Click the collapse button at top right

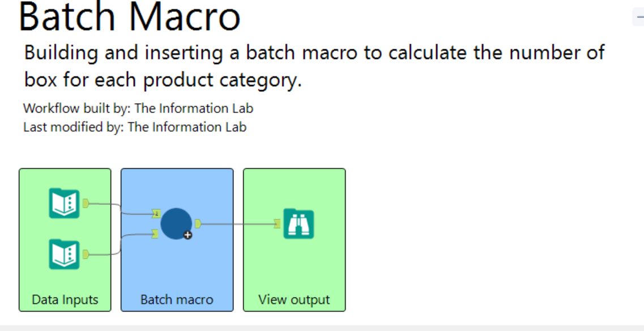tap(638, 17)
